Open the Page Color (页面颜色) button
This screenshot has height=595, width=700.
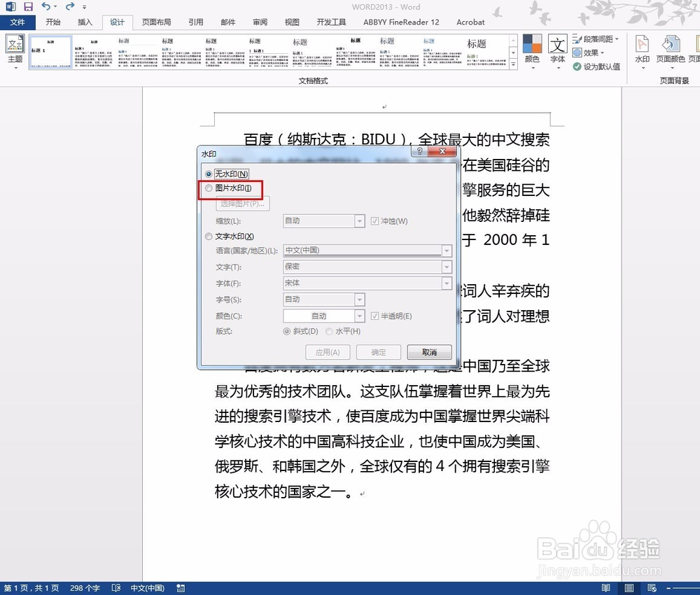[671, 52]
